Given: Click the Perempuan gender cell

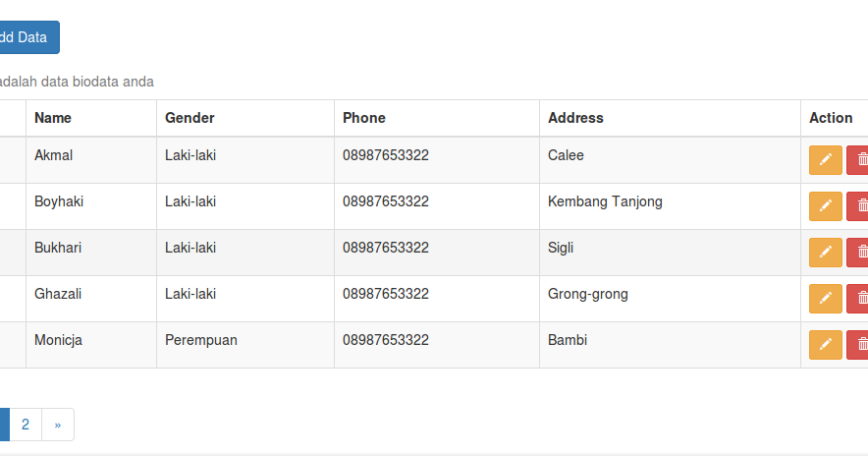Looking at the screenshot, I should 201,340.
